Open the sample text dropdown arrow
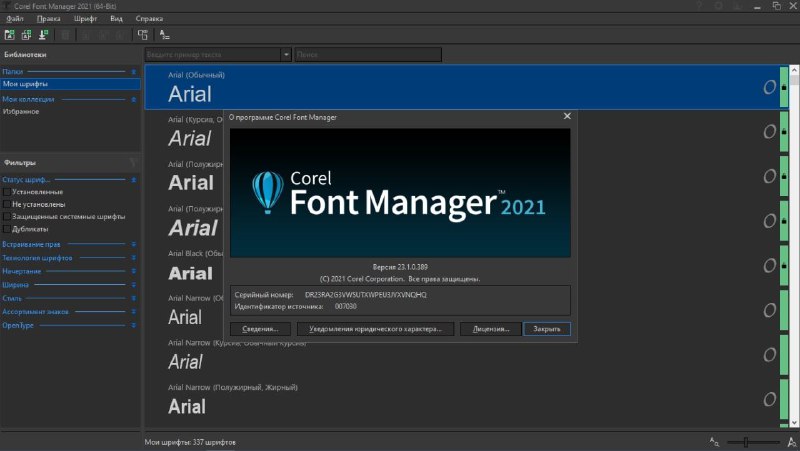Viewport: 800px width, 451px height. tap(286, 55)
